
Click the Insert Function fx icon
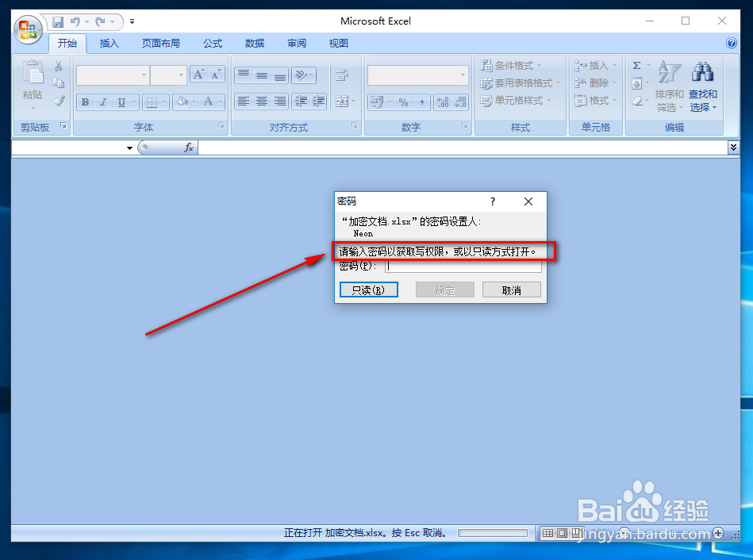[x=189, y=148]
